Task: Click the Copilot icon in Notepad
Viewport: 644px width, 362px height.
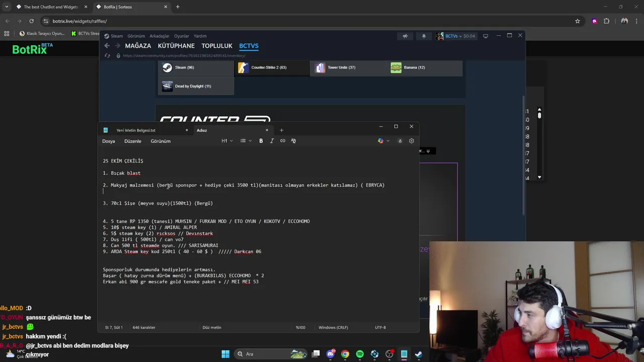Action: tap(380, 141)
